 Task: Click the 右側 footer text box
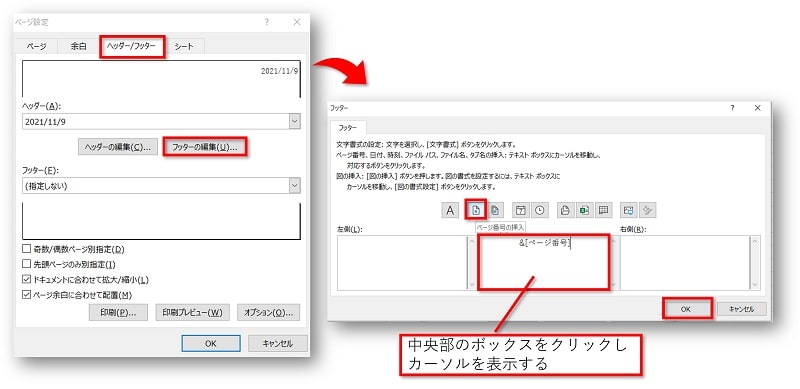686,263
